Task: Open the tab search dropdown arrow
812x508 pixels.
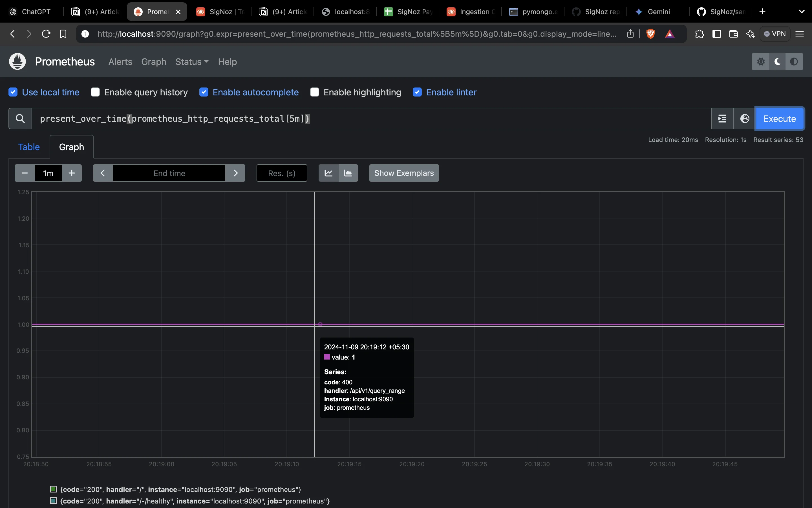Action: click(x=802, y=11)
